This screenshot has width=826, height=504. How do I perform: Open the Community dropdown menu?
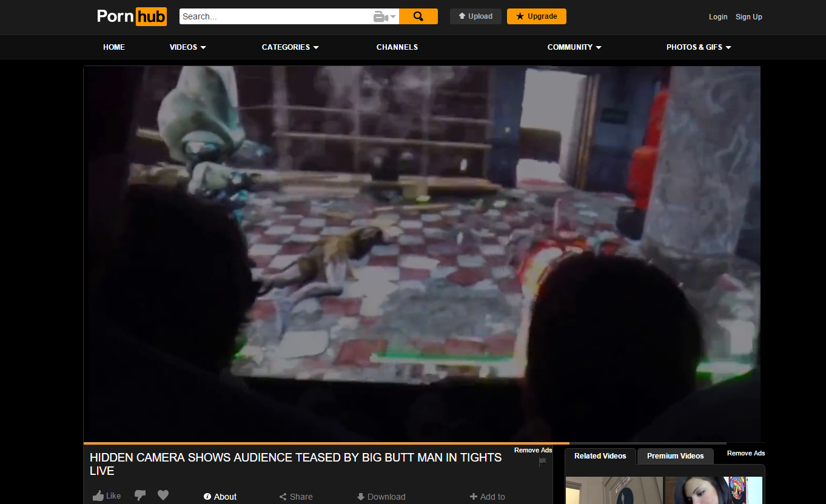click(x=574, y=47)
